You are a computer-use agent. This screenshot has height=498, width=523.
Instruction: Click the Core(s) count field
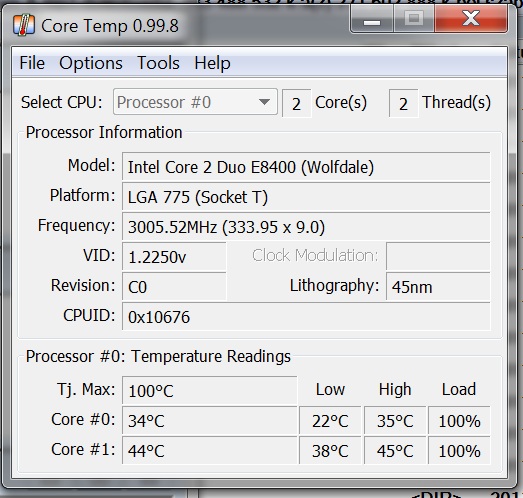[x=297, y=103]
